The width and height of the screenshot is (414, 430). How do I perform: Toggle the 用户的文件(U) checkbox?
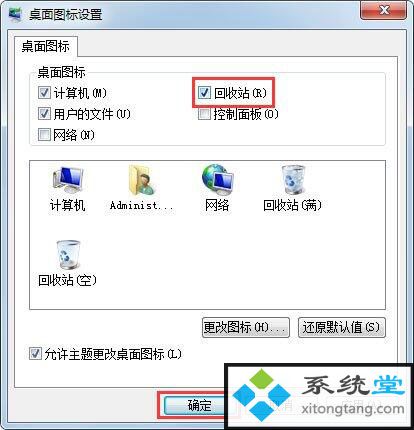click(44, 114)
